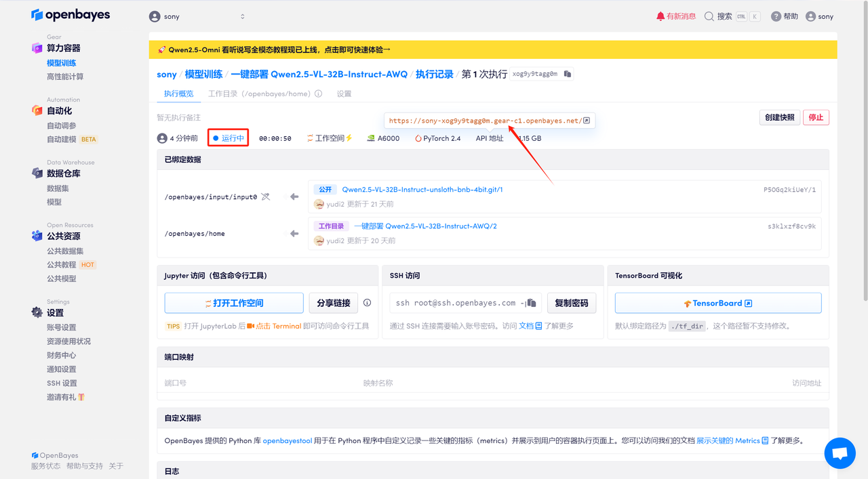Viewport: 868px width, 479px height.
Task: Switch to the 设置 tab
Action: tap(344, 94)
